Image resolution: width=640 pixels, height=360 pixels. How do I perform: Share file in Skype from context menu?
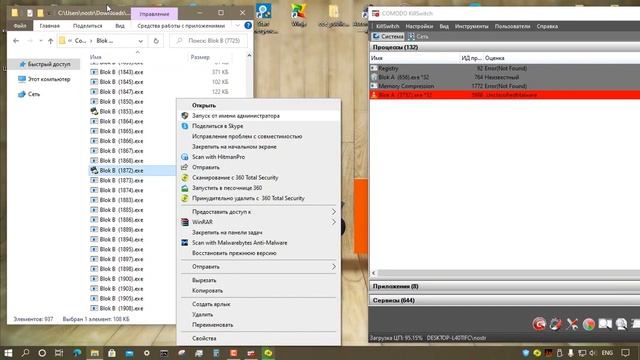[218, 126]
